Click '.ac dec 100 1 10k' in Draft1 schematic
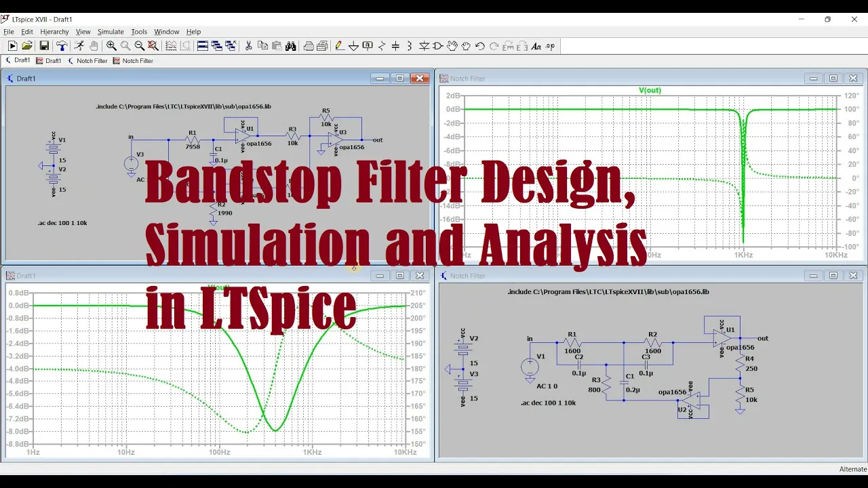 (62, 223)
